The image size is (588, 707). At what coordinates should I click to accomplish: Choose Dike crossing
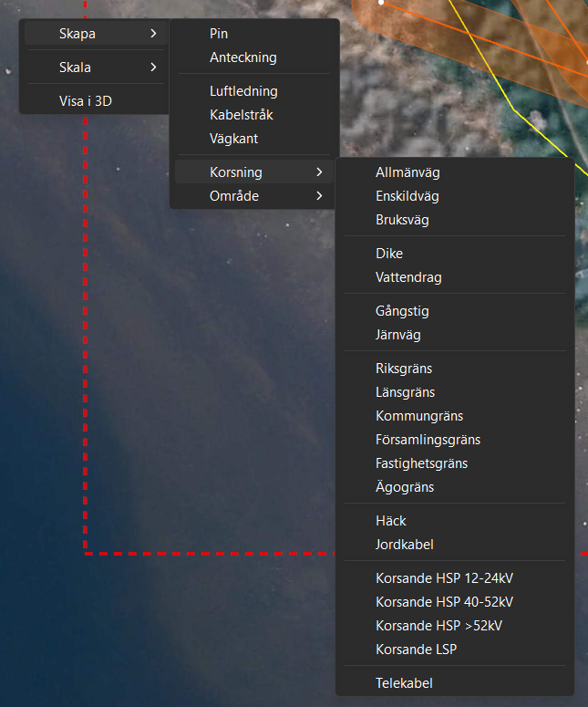tap(455, 254)
